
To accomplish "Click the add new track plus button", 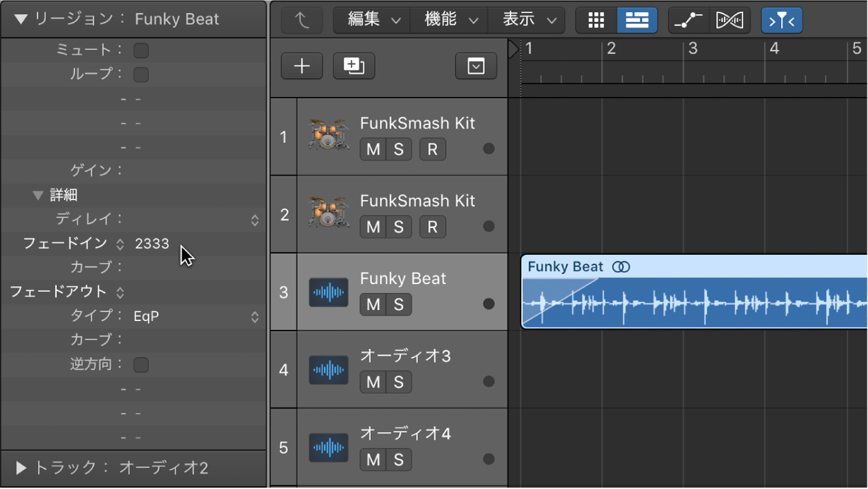I will coord(302,66).
